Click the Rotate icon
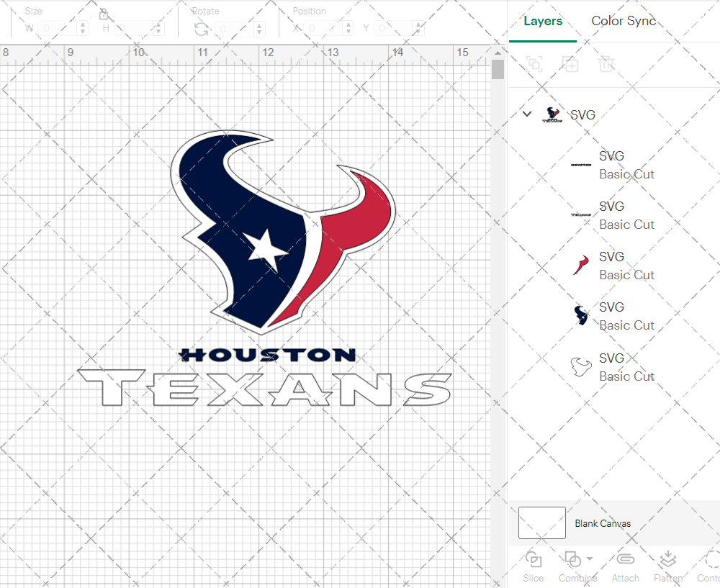The height and width of the screenshot is (588, 720). pos(201,29)
